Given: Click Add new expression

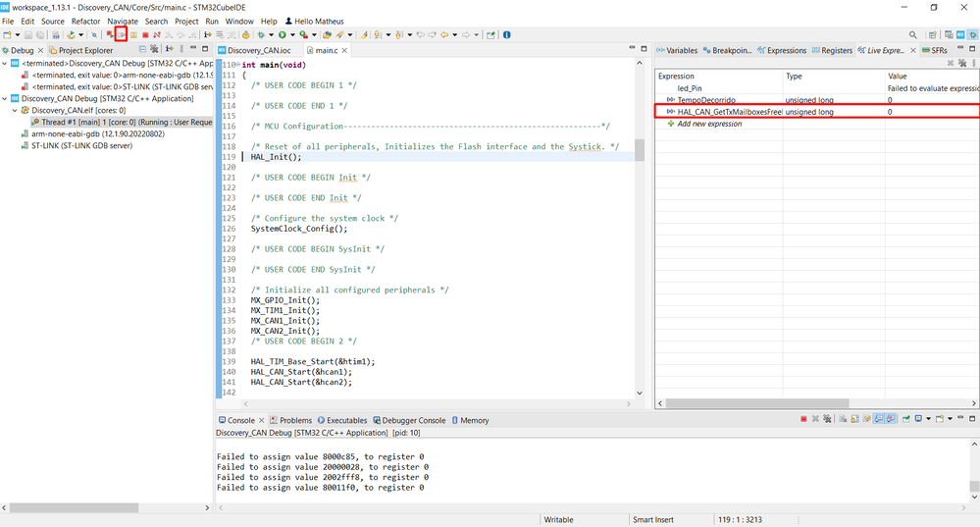Looking at the screenshot, I should [709, 124].
